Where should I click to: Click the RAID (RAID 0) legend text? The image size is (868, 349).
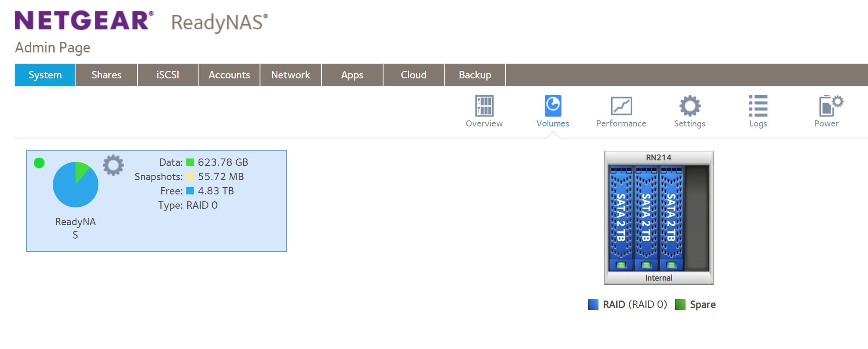[x=635, y=305]
